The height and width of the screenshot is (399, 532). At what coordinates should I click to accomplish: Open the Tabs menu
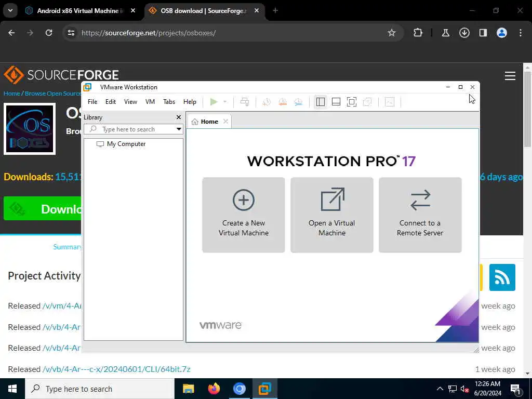point(169,102)
